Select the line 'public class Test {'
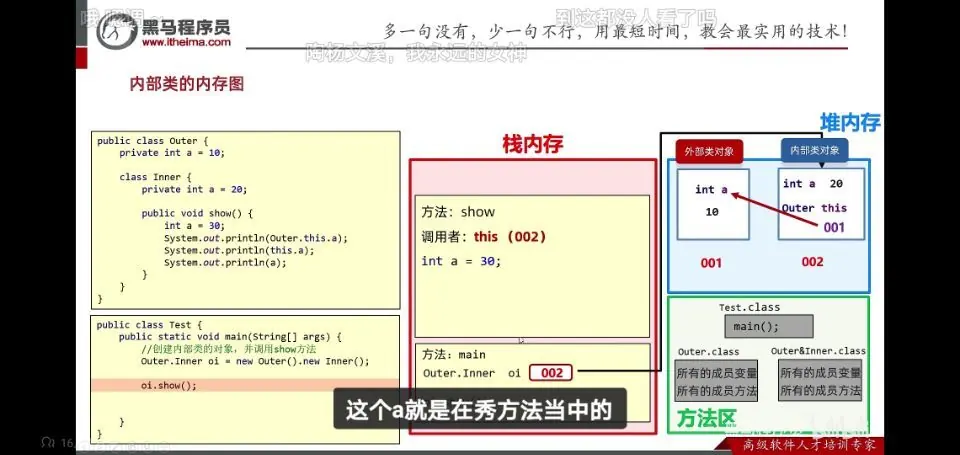The height and width of the screenshot is (455, 960). pos(149,325)
